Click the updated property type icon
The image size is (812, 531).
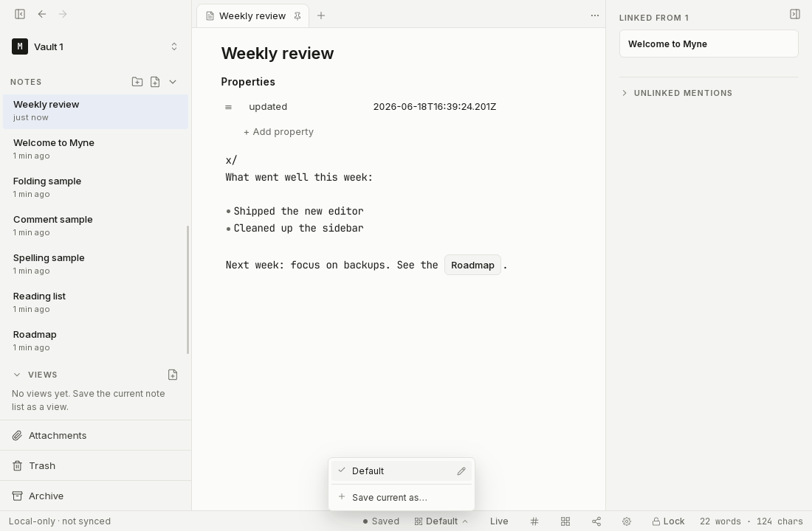[228, 107]
